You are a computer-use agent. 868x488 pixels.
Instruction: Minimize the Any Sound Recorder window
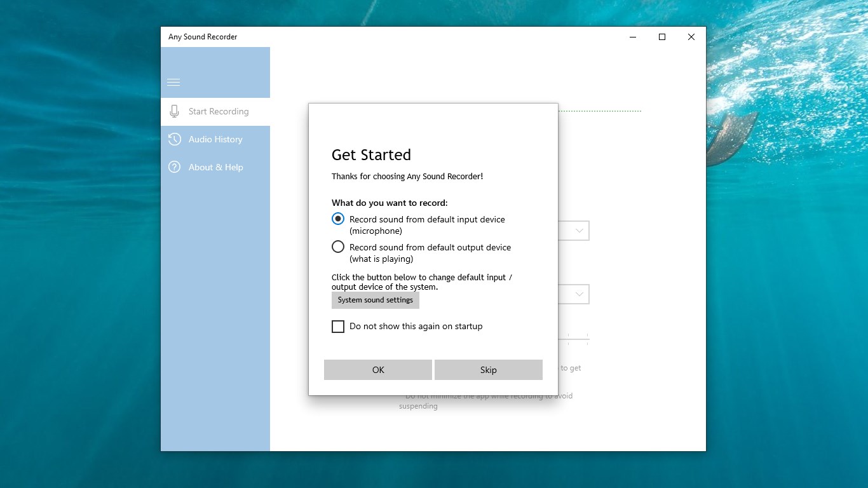pyautogui.click(x=632, y=37)
